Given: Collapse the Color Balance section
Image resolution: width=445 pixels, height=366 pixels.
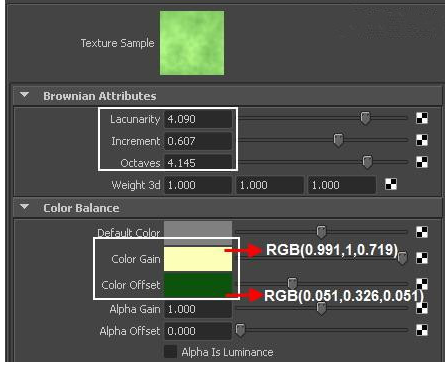Looking at the screenshot, I should pyautogui.click(x=24, y=207).
